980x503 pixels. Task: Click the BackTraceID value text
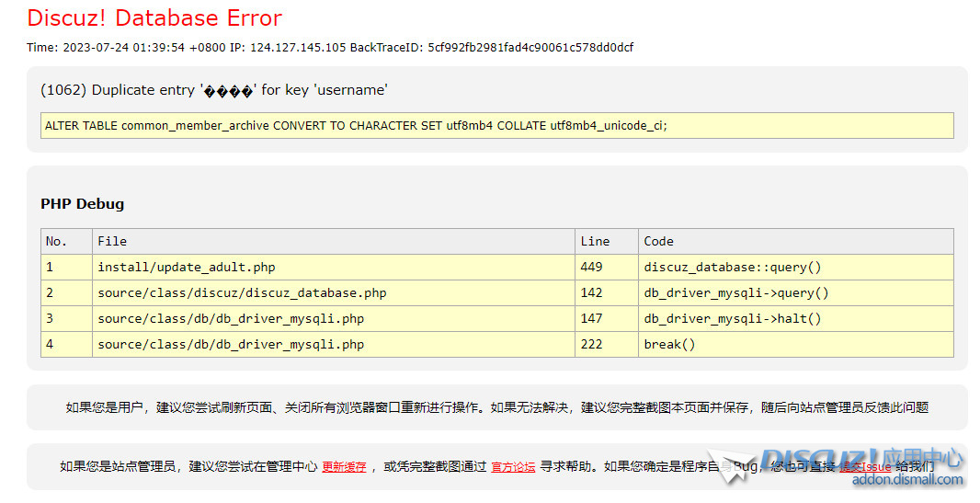tap(530, 48)
